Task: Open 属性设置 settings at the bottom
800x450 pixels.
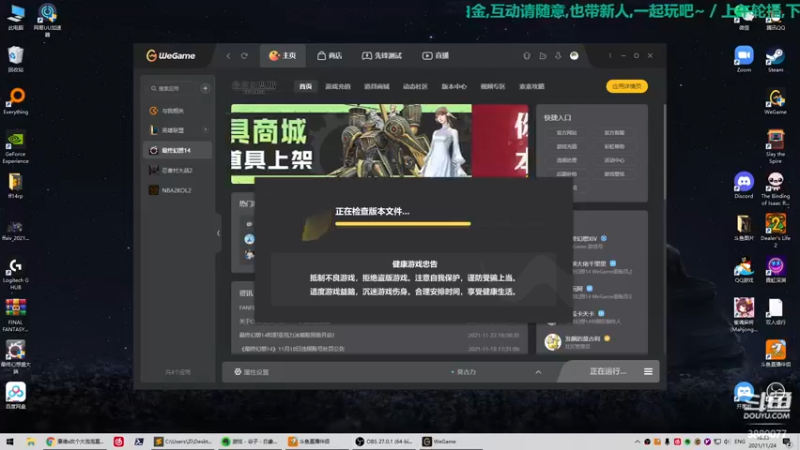Action: click(252, 372)
